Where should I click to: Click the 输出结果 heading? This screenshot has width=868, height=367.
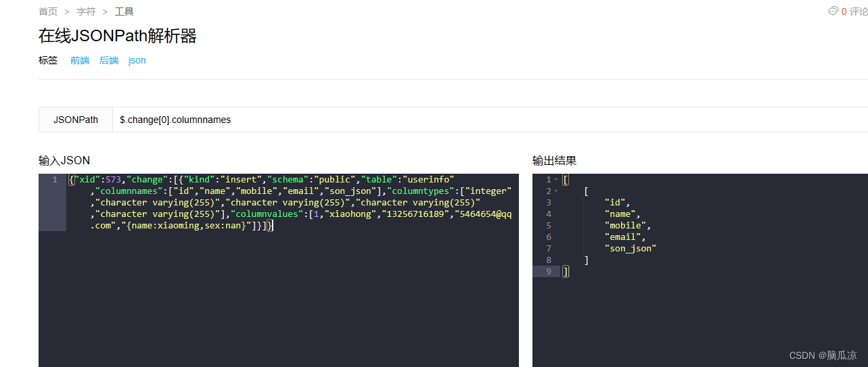[x=555, y=161]
